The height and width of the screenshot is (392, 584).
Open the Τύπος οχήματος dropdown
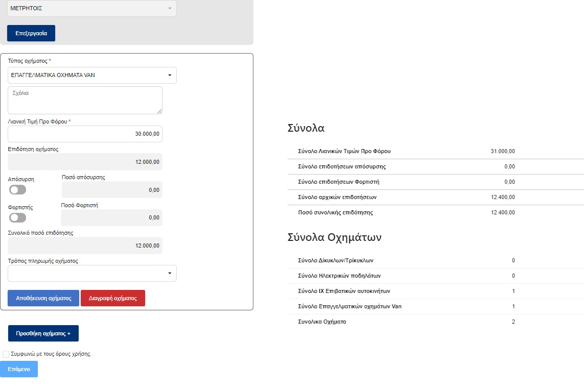[92, 75]
